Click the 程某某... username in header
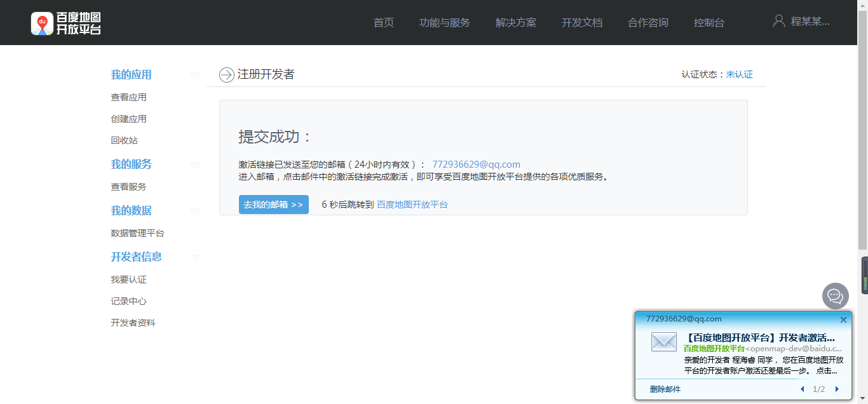 810,22
